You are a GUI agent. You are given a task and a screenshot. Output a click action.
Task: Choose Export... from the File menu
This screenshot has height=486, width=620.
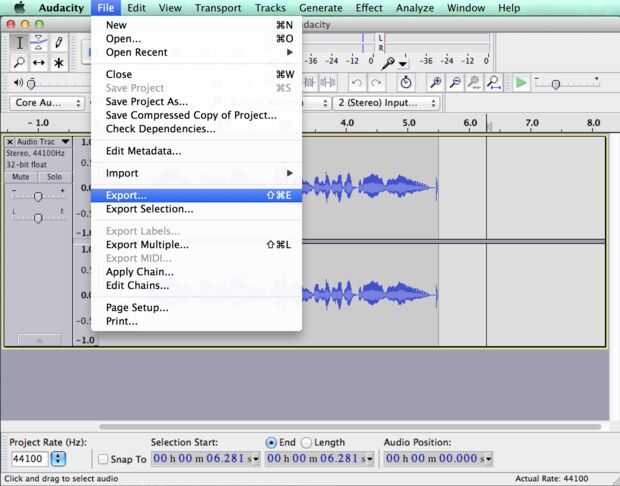click(x=196, y=195)
